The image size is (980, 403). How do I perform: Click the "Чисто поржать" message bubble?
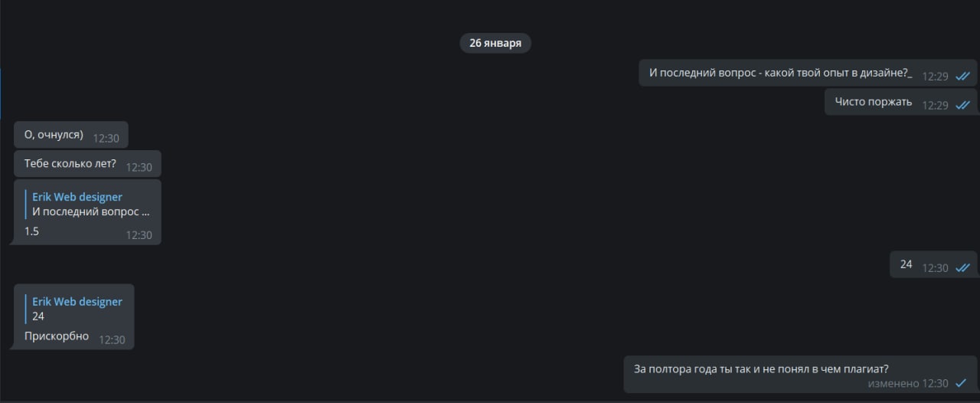click(901, 102)
